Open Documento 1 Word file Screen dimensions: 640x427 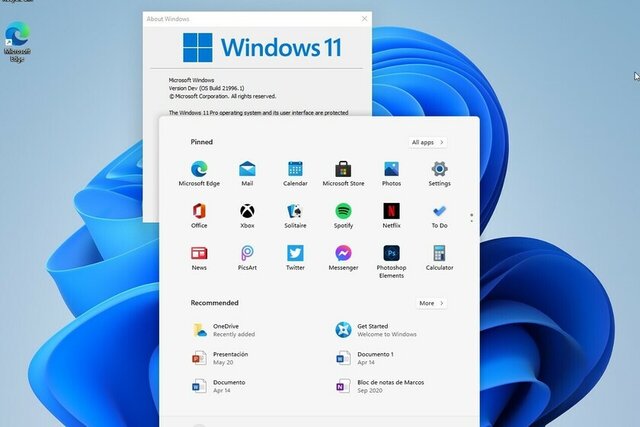364,358
